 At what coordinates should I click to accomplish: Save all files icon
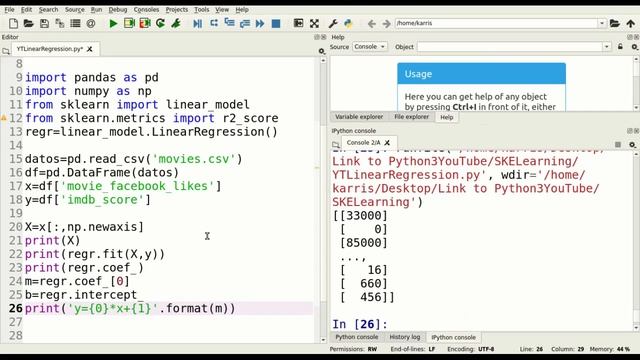point(60,24)
